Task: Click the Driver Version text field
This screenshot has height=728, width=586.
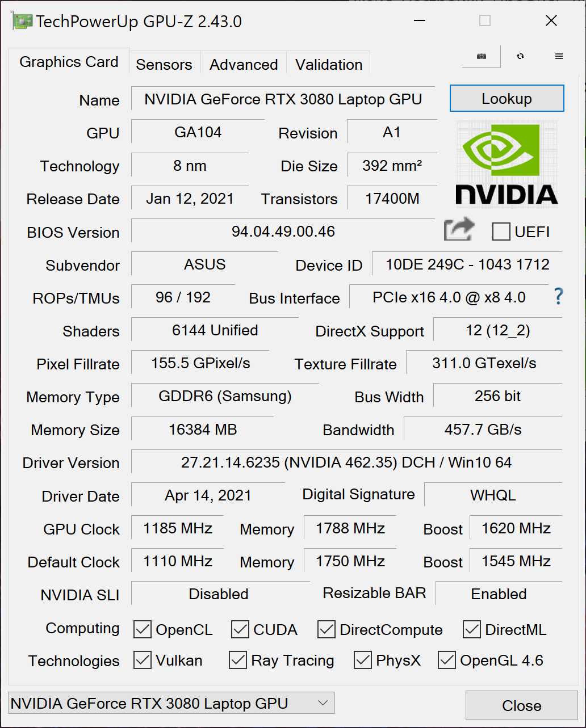Action: pos(346,462)
